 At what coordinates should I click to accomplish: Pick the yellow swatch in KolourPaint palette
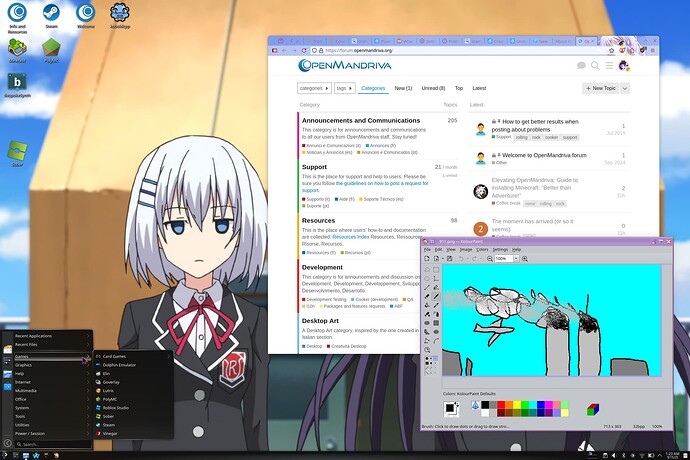[517, 405]
